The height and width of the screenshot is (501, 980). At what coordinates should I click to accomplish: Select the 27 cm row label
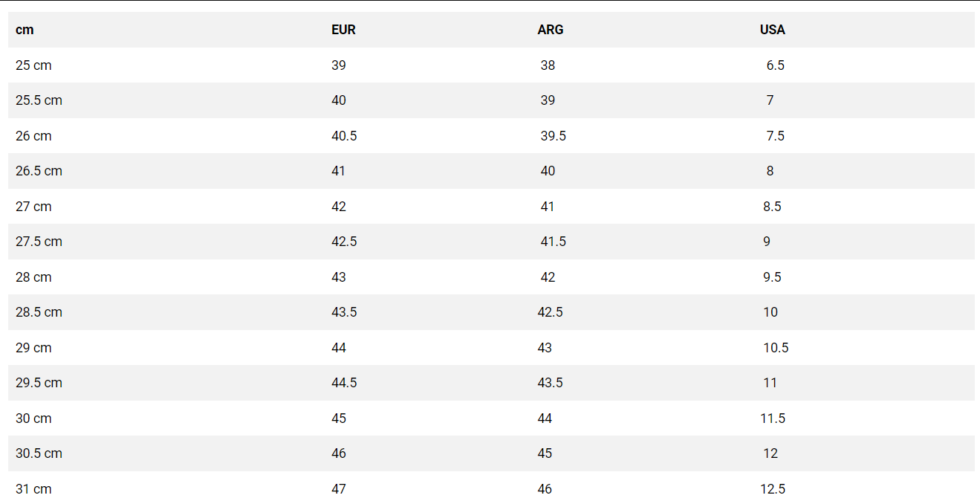click(33, 207)
